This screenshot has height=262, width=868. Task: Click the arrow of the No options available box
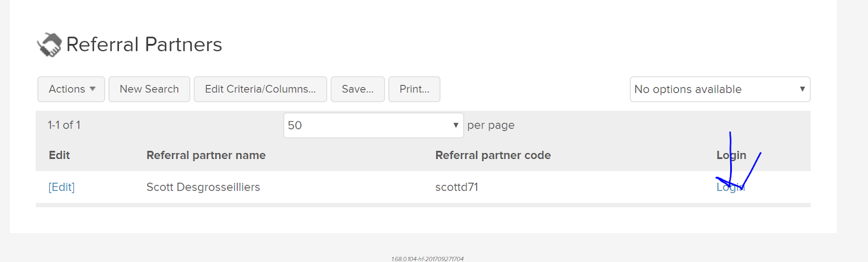coord(802,89)
